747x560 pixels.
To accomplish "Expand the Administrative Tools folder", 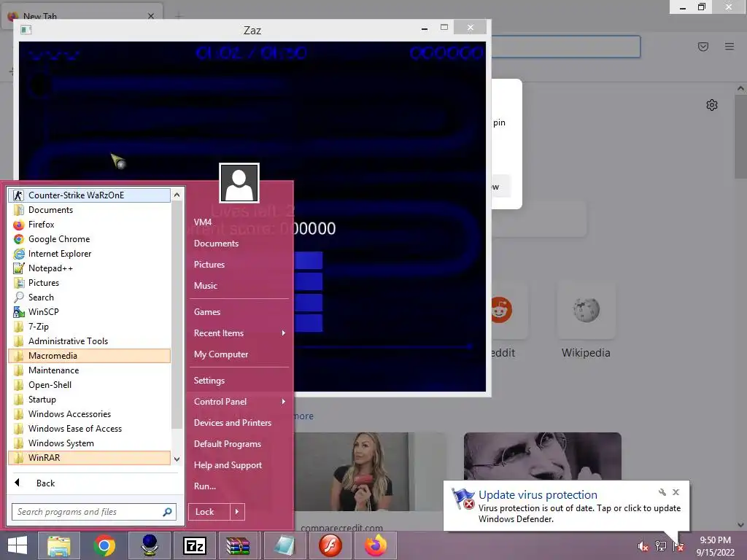I will pos(89,341).
